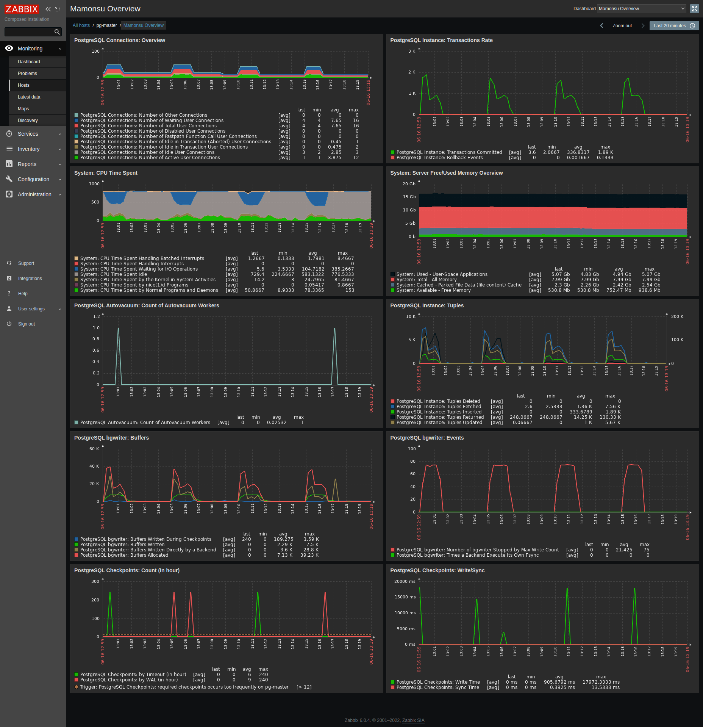The image size is (703, 728).
Task: Select the Hosts submenu item
Action: [x=37, y=85]
